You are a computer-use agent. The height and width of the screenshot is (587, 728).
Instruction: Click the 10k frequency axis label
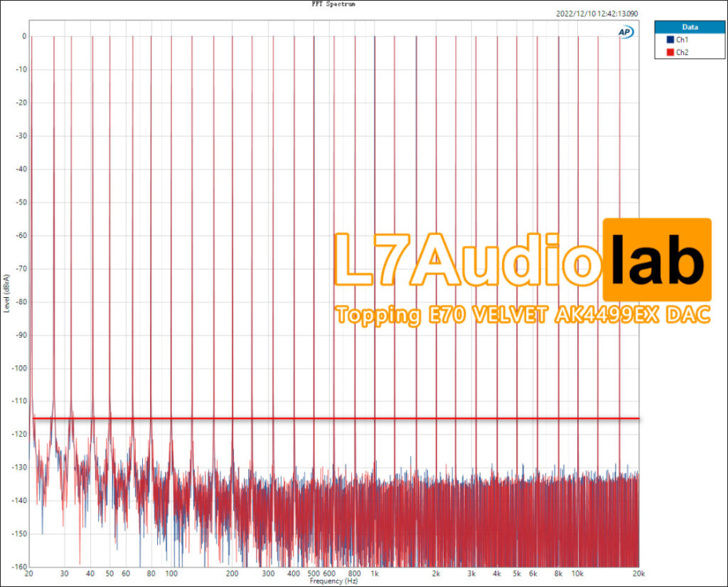tap(577, 574)
